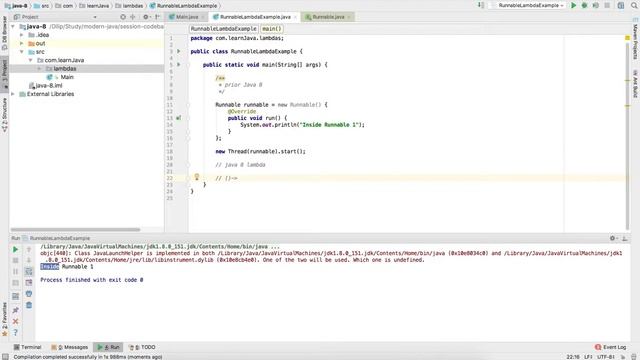Expand the External Libraries node
The width and height of the screenshot is (640, 360).
[13, 94]
